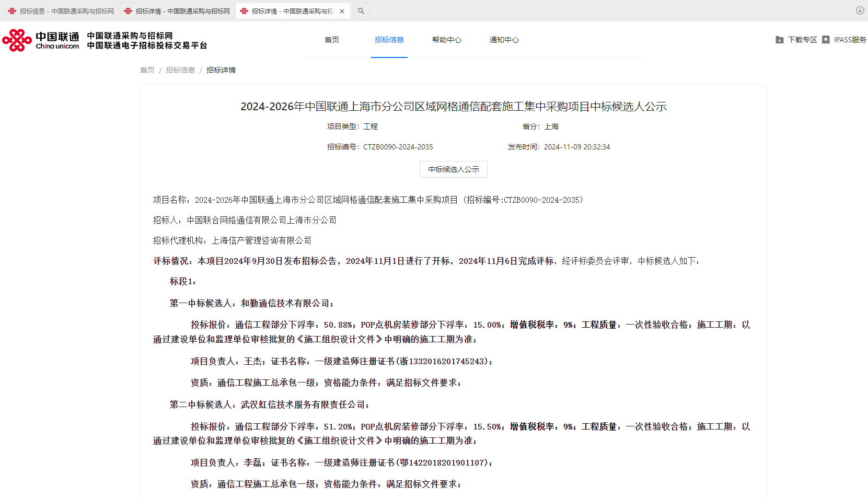Click the bookmark icon beside IPASS服务

(x=826, y=40)
